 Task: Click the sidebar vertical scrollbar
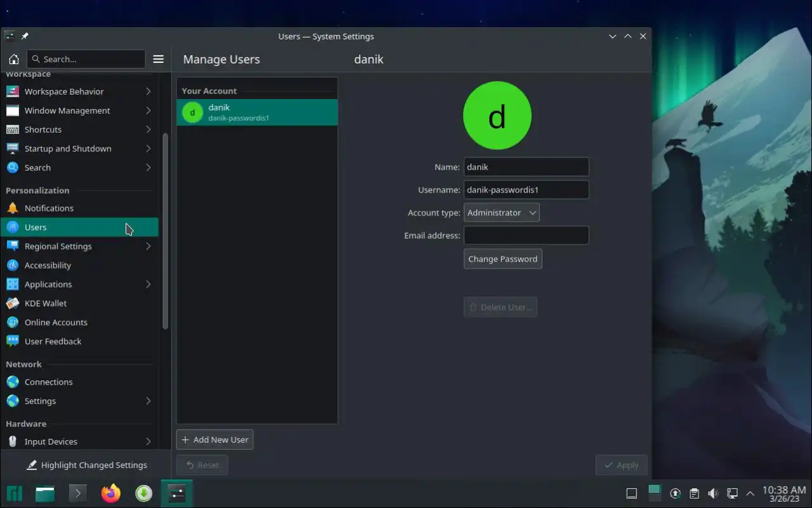166,231
